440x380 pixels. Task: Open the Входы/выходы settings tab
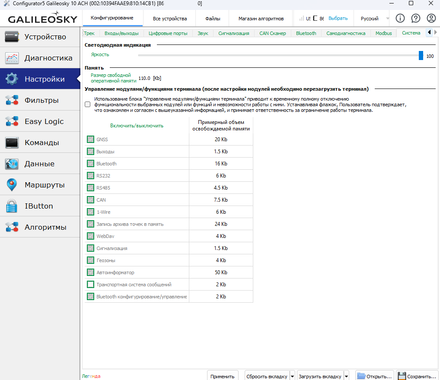point(121,33)
